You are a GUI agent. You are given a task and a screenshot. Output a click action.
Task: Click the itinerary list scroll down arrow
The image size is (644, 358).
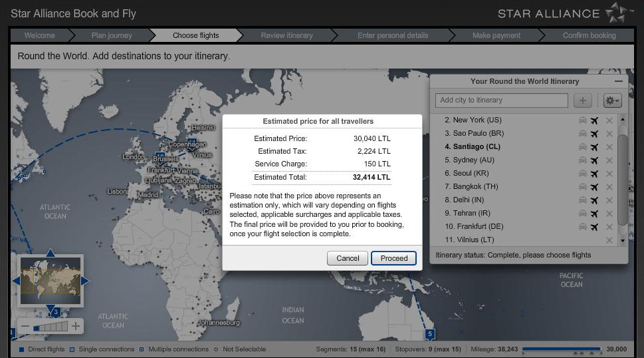(x=623, y=241)
